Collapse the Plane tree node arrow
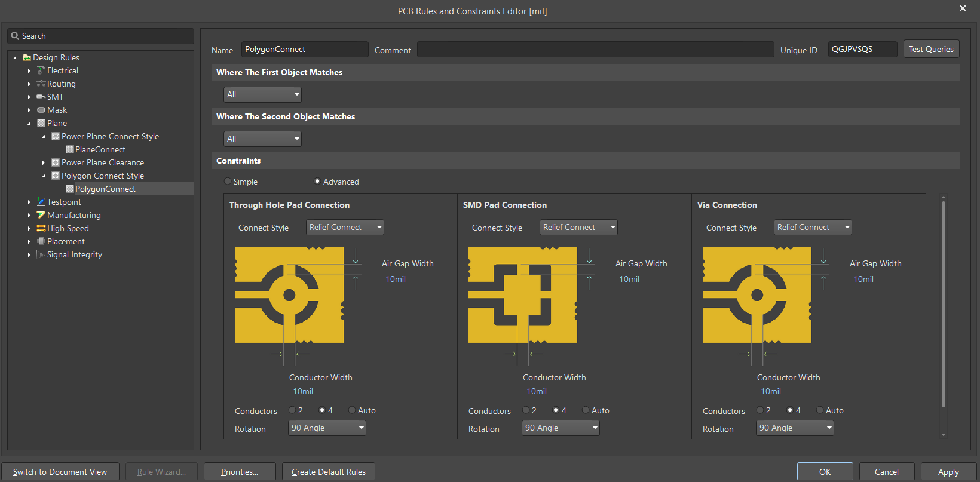 click(x=29, y=123)
